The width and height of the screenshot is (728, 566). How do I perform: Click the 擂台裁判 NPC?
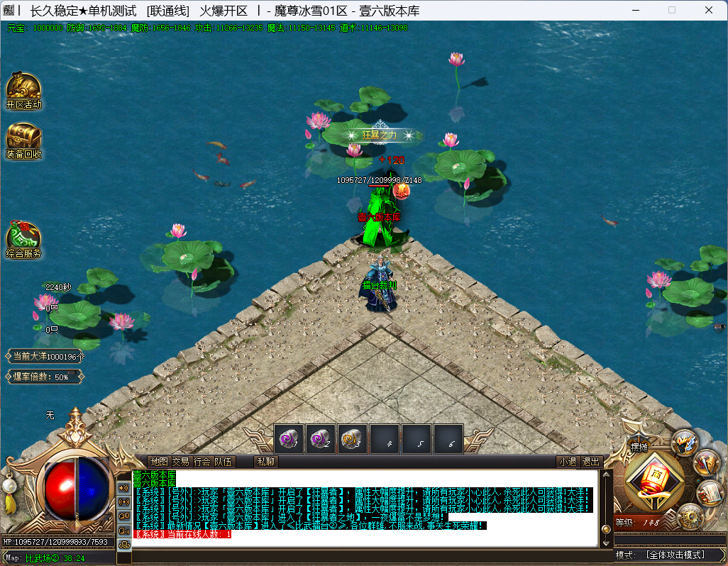pos(380,284)
